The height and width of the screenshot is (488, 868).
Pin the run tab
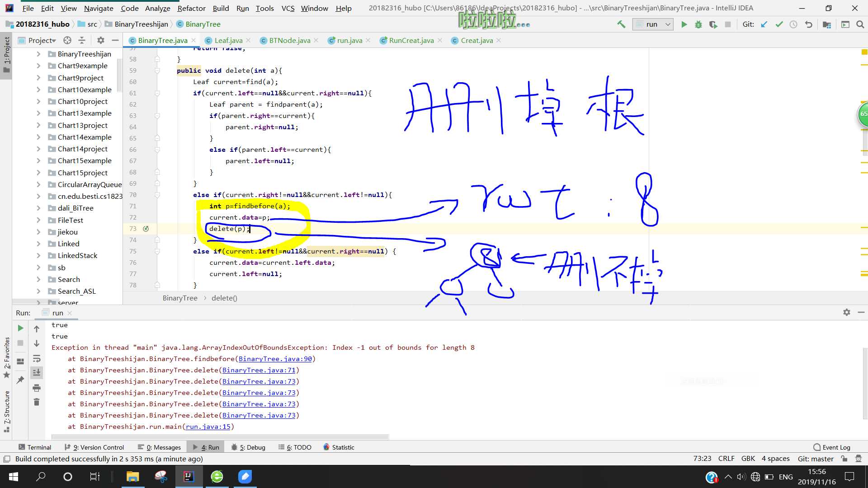click(20, 380)
